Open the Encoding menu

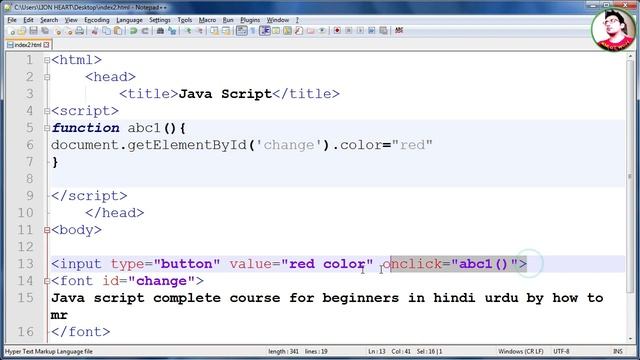click(97, 20)
